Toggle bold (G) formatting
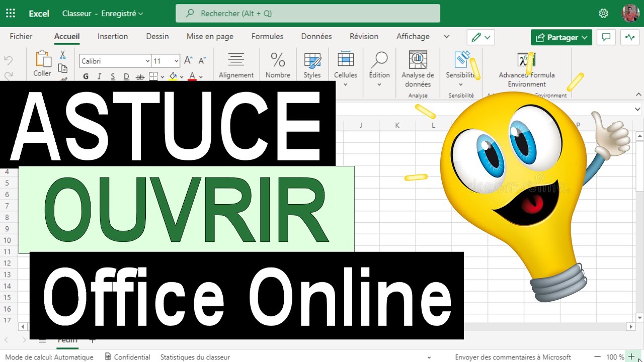This screenshot has width=644, height=362. pos(86,76)
